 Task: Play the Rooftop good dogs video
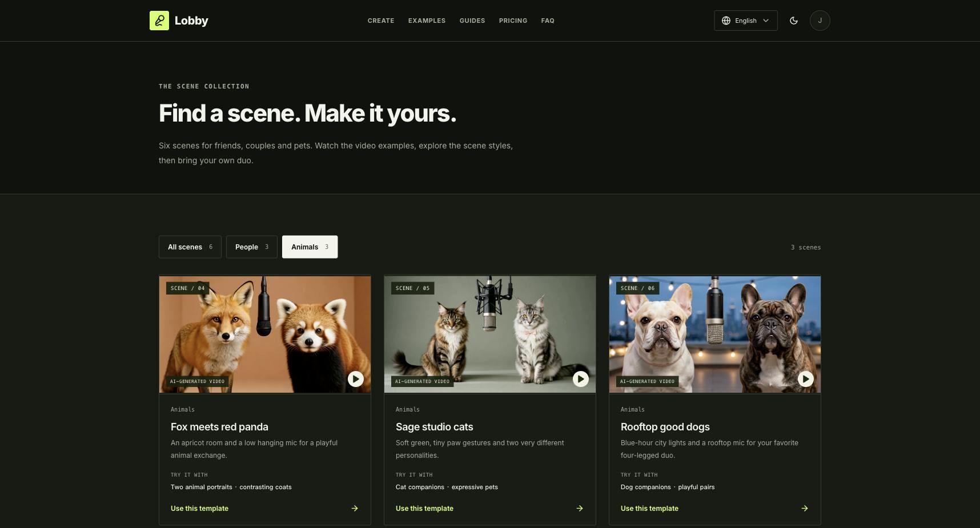806,379
